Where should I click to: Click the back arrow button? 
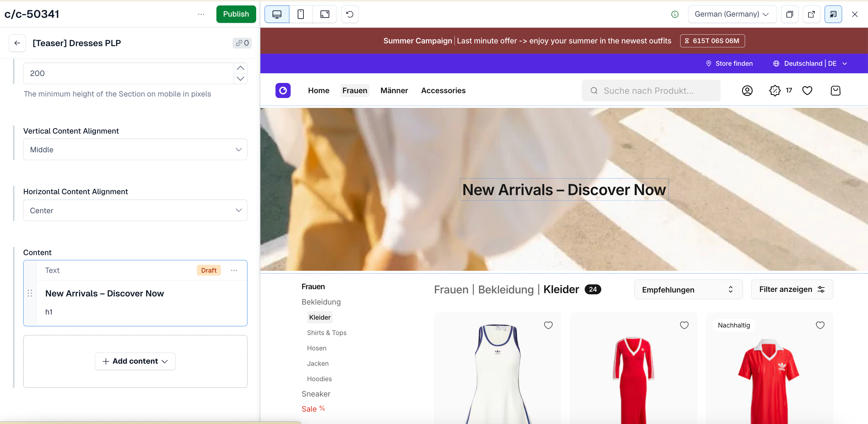tap(17, 43)
